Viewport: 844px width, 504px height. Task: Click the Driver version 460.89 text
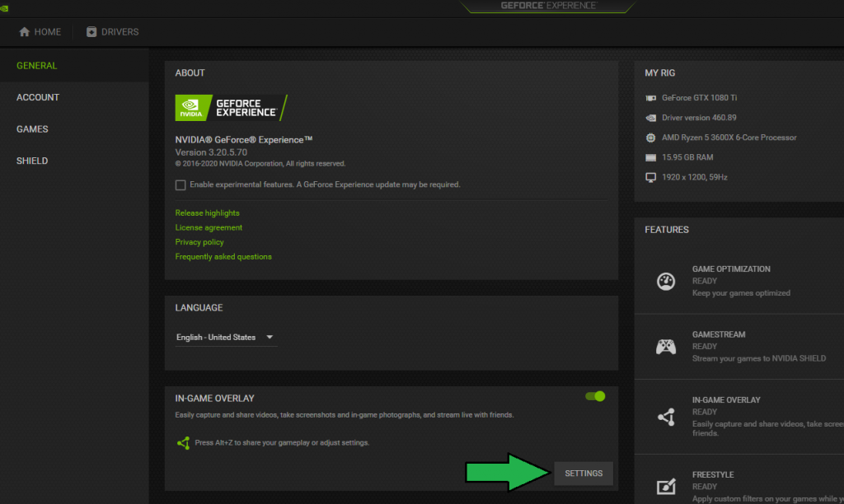point(699,118)
